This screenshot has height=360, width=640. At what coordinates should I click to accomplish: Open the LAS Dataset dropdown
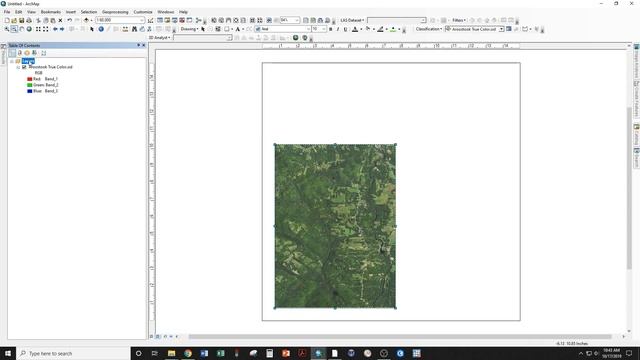pos(353,20)
